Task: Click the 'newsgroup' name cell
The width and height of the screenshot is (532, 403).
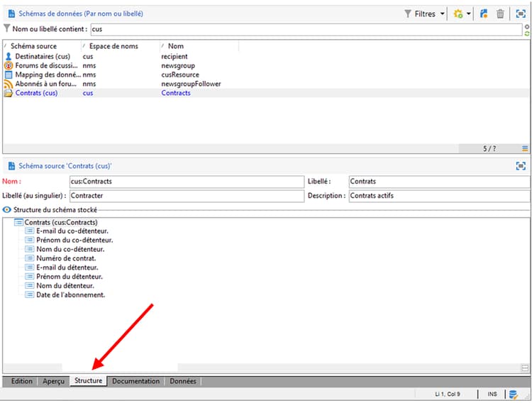Action: [x=178, y=65]
